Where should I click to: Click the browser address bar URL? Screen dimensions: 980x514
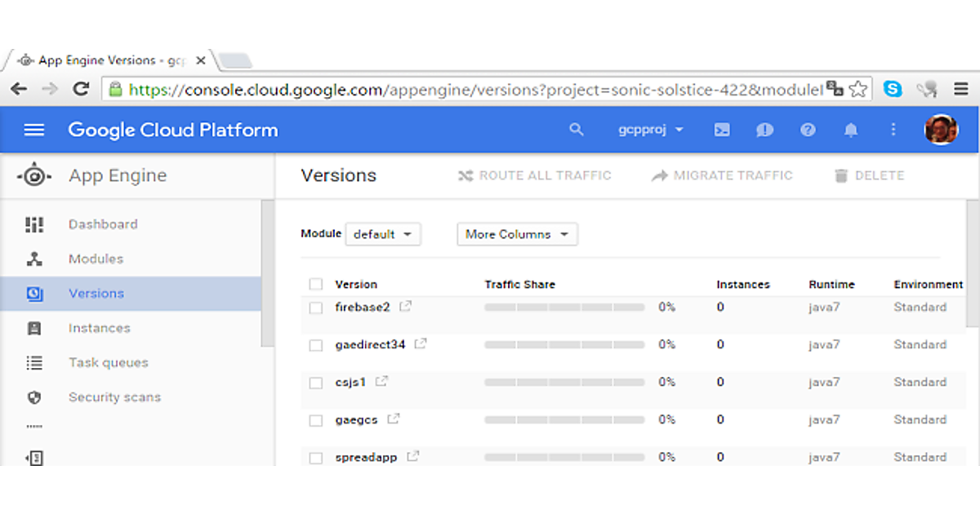474,89
